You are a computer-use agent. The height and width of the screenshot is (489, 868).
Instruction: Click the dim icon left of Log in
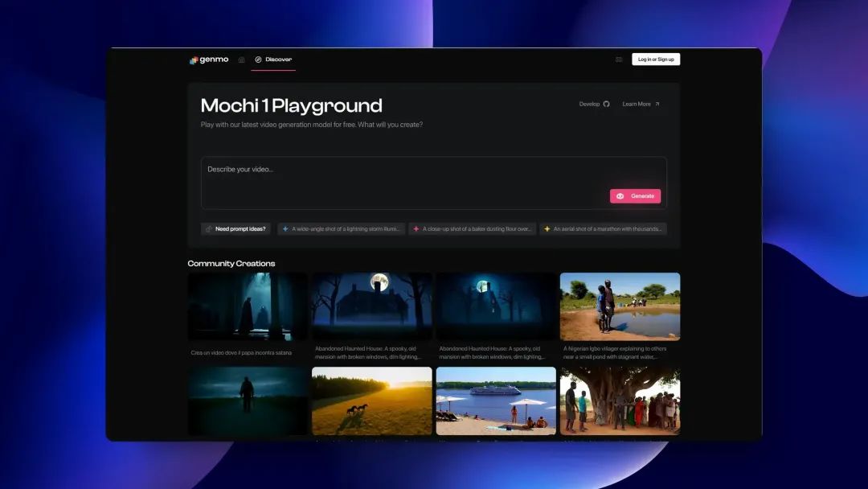point(619,60)
